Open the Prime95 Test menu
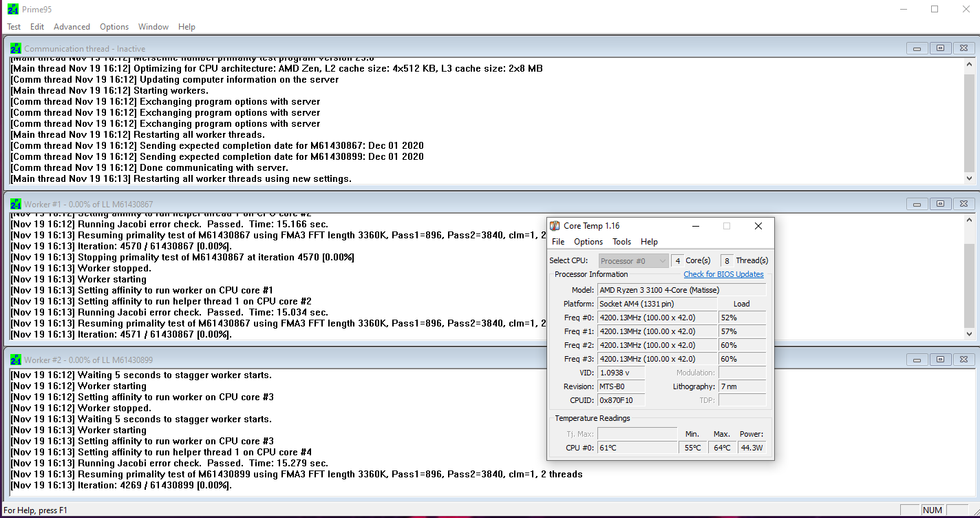The height and width of the screenshot is (518, 980). coord(14,27)
